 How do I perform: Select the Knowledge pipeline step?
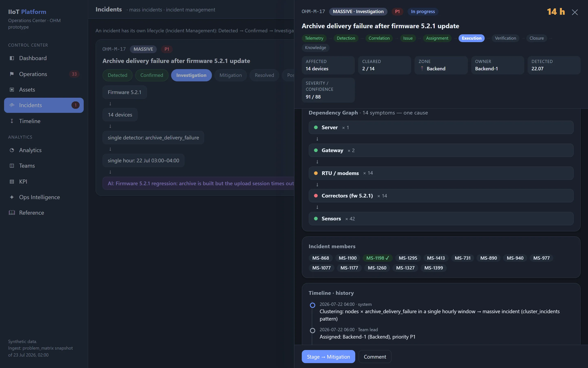click(x=315, y=48)
